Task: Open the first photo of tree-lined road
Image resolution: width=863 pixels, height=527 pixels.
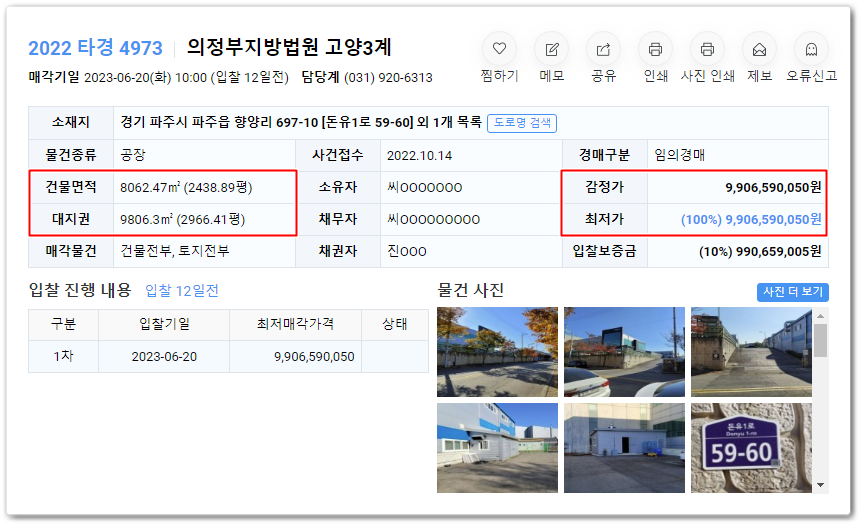Action: (x=497, y=352)
